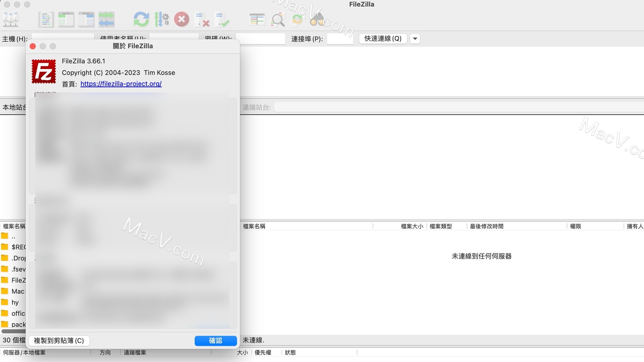Select the FileZ folder in local list
This screenshot has height=362, width=644.
pyautogui.click(x=13, y=280)
